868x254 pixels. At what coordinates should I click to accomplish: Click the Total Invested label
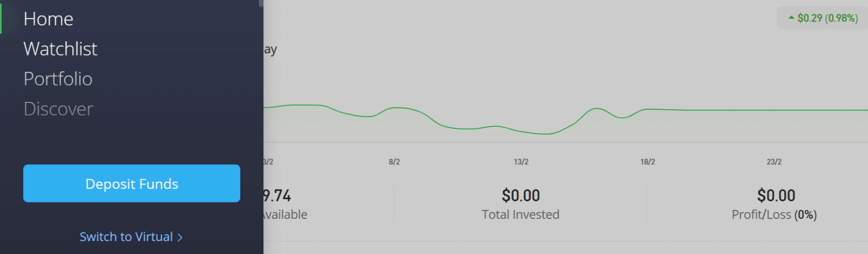click(x=520, y=215)
